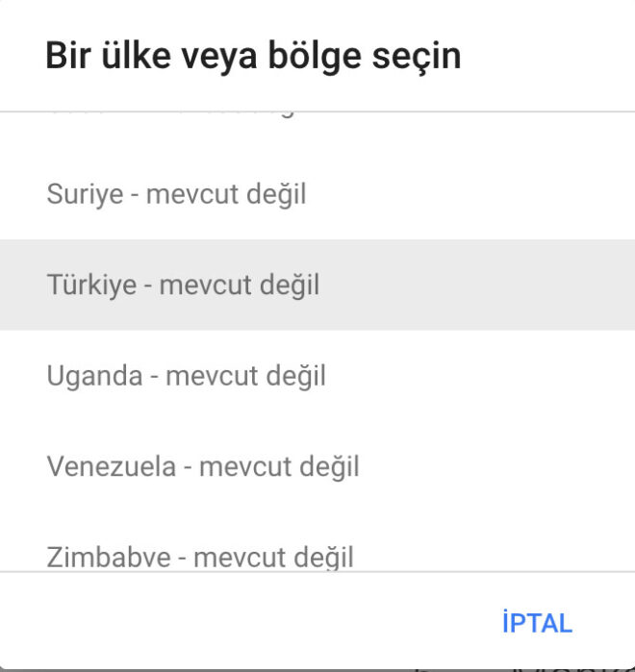Click 'mevcut değil' label following Venezuela
Screen dimensions: 635x672
click(x=278, y=466)
